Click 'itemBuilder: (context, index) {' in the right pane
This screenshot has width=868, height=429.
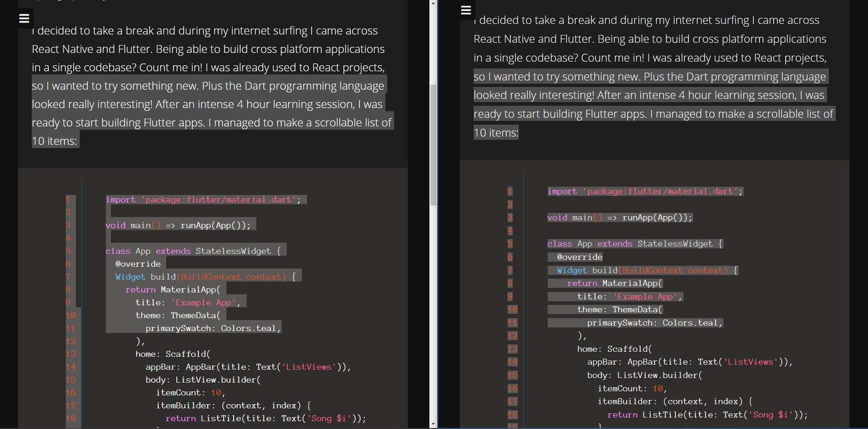(675, 401)
